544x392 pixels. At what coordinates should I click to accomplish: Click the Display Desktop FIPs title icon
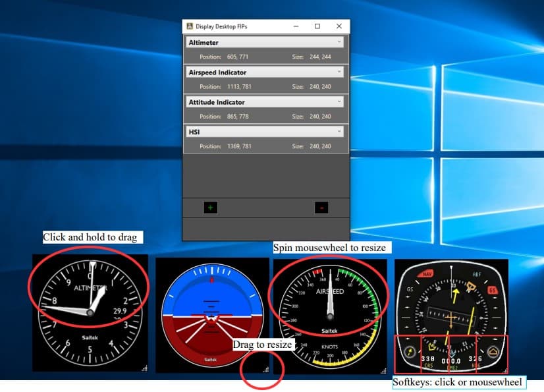pos(190,26)
